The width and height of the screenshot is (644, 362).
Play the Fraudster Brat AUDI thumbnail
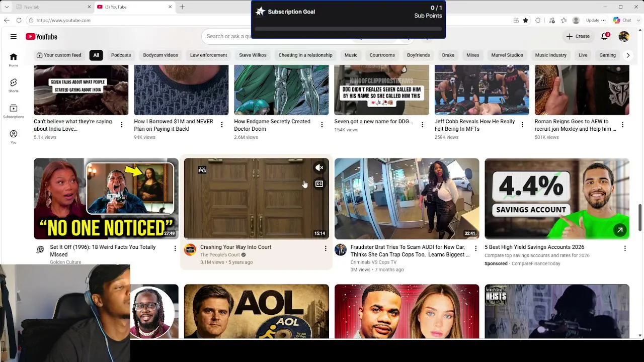click(407, 199)
